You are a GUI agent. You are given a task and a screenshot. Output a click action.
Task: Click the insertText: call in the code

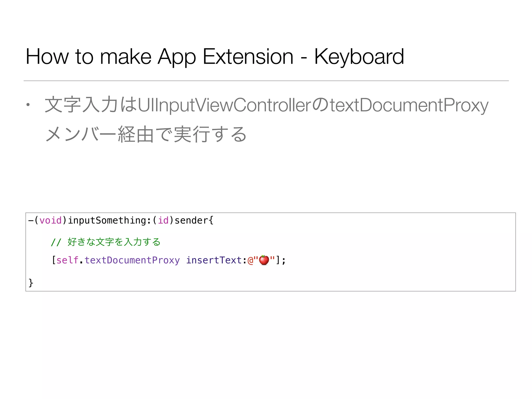(216, 260)
